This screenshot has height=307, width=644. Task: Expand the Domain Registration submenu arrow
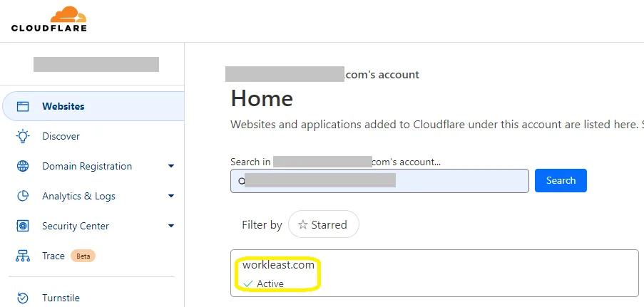point(171,166)
